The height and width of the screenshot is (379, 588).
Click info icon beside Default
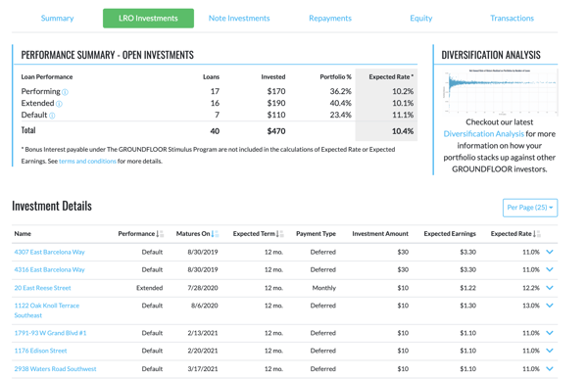52,116
